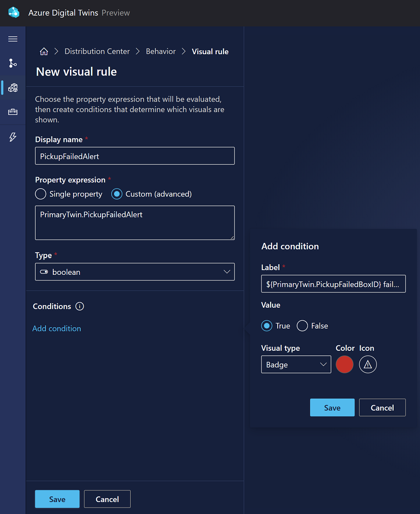Screen dimensions: 420x514
Task: Go to home via breadcrumb icon
Action: click(44, 51)
